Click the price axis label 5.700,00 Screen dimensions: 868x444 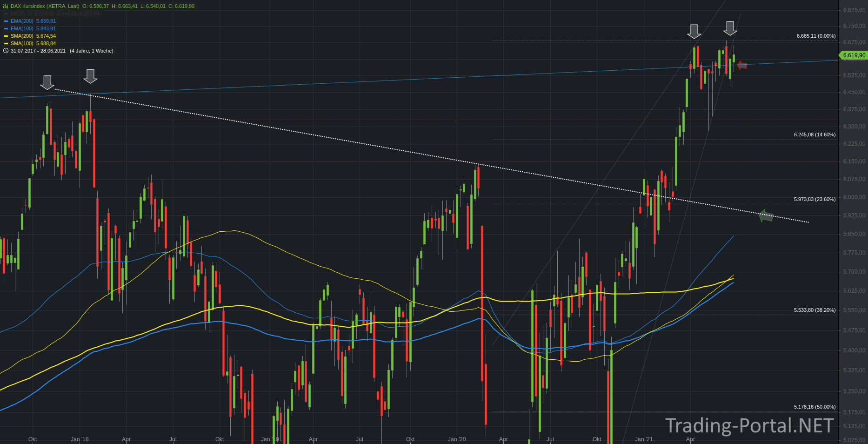[x=855, y=271]
